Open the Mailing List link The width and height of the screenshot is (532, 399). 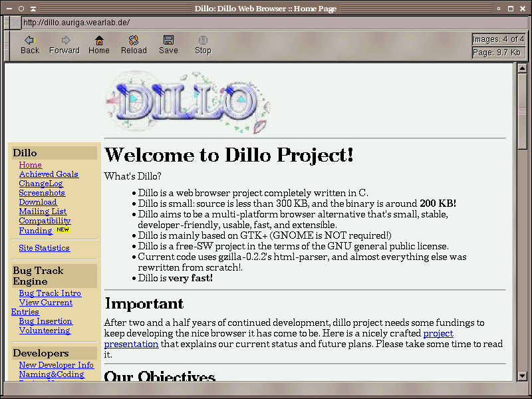[x=43, y=211]
